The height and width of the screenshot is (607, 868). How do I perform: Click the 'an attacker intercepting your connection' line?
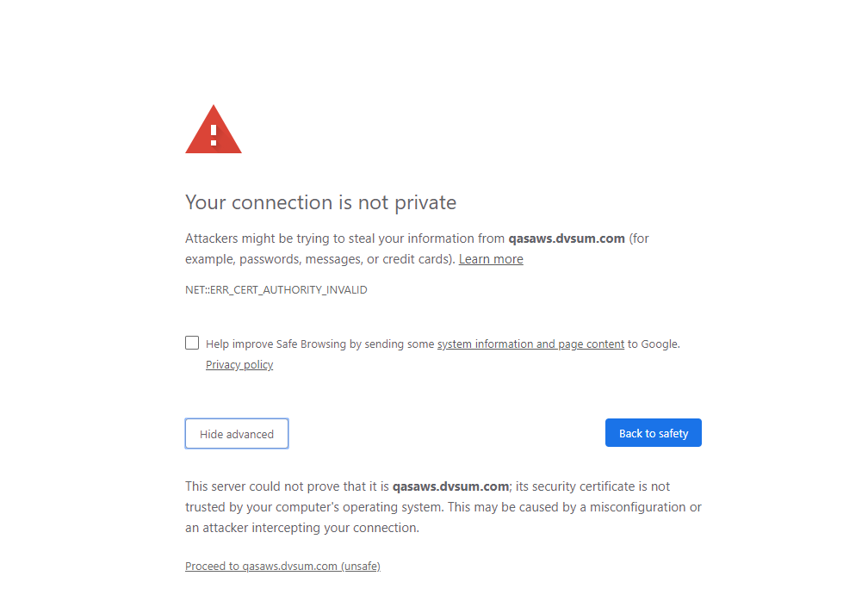pos(301,528)
